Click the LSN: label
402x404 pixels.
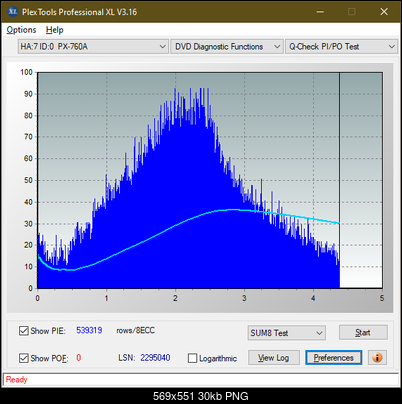[x=127, y=358]
